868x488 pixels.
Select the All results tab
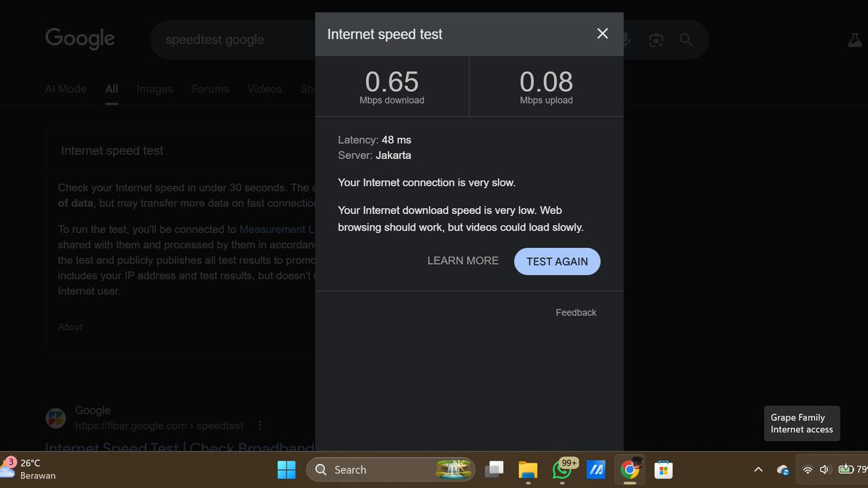click(x=111, y=89)
